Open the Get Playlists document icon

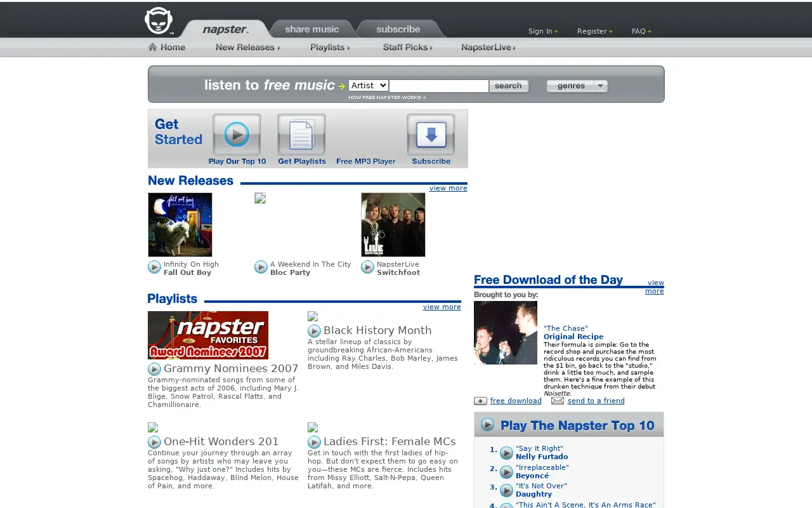pos(301,135)
